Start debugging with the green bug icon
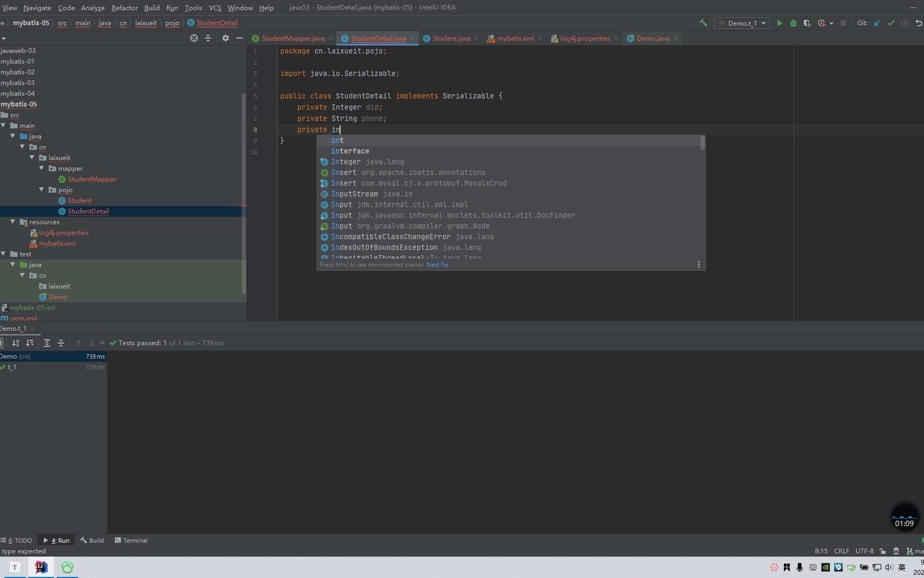Viewport: 924px width, 578px height. point(794,23)
